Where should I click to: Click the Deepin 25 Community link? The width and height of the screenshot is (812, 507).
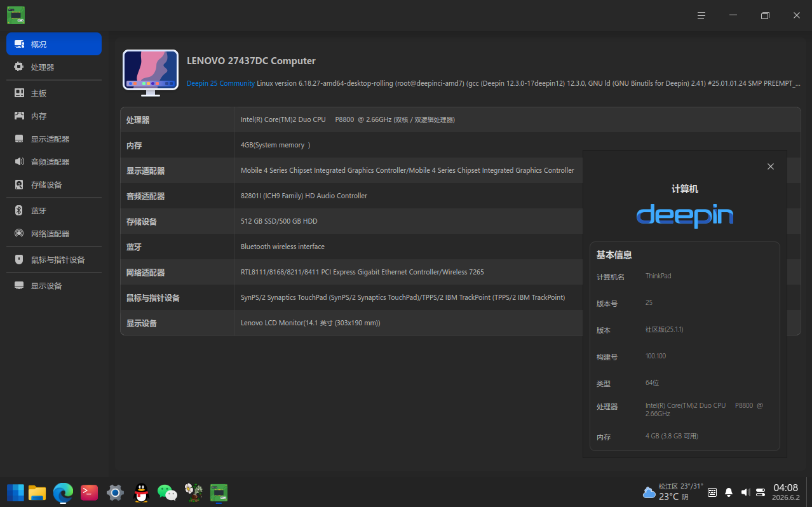click(x=220, y=83)
